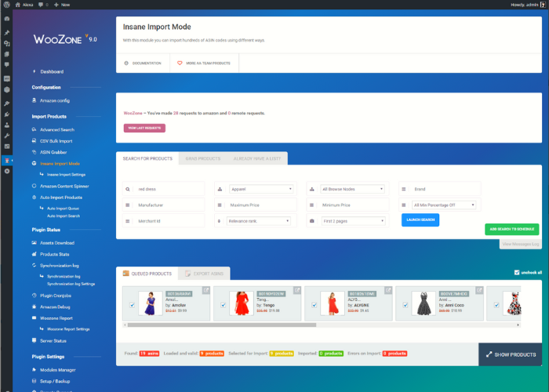Go to WooZone Dashboard
This screenshot has height=392, width=549.
(52, 72)
